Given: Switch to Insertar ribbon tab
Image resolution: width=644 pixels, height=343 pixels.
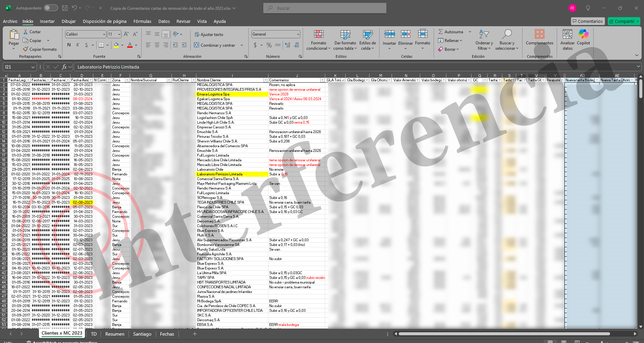Looking at the screenshot, I should tap(47, 21).
